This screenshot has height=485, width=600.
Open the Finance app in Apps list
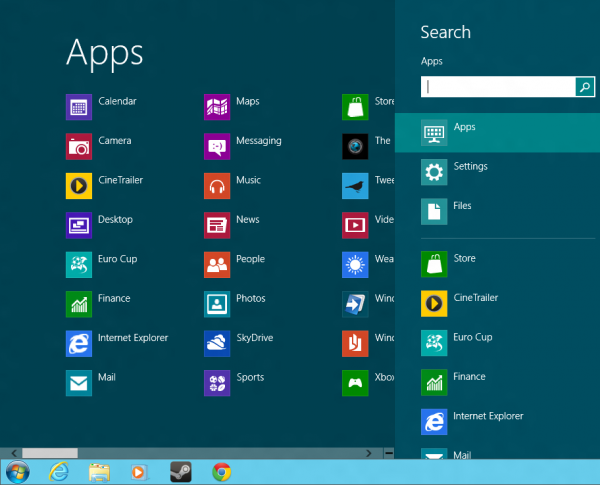pos(79,304)
